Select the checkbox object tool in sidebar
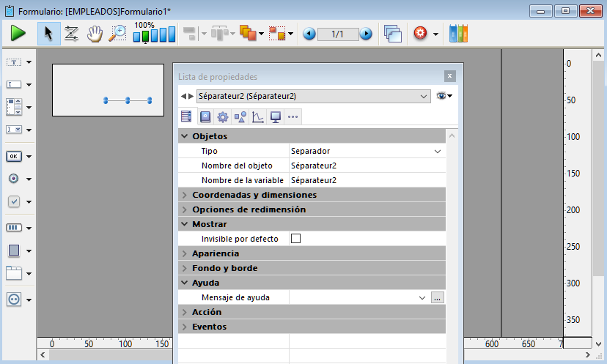Viewport: 607px width, 364px height. (x=14, y=201)
